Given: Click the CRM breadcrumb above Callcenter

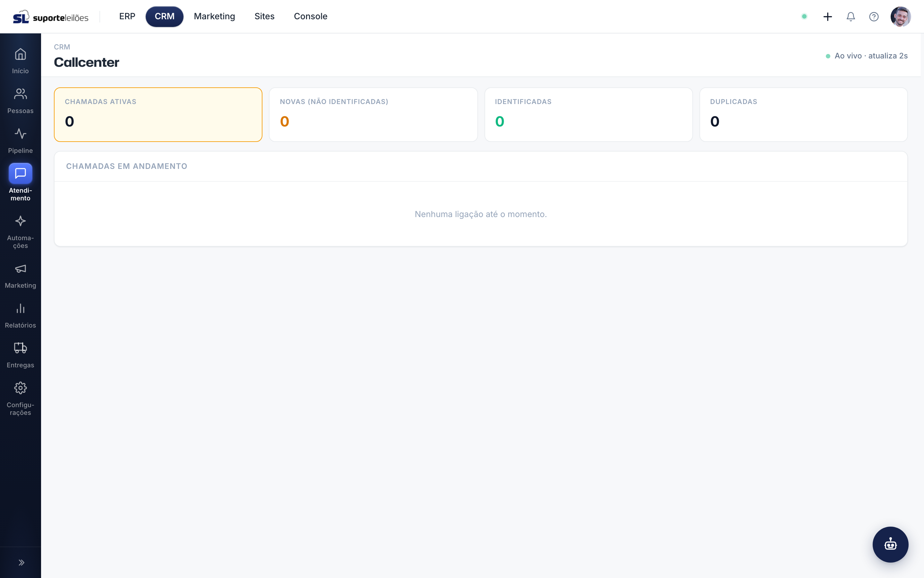Looking at the screenshot, I should point(62,47).
